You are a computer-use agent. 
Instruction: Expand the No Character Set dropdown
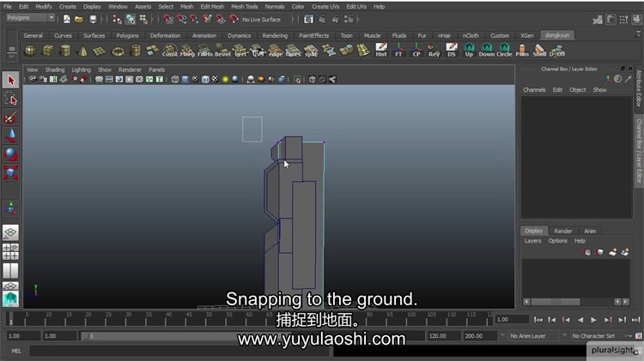(593, 336)
